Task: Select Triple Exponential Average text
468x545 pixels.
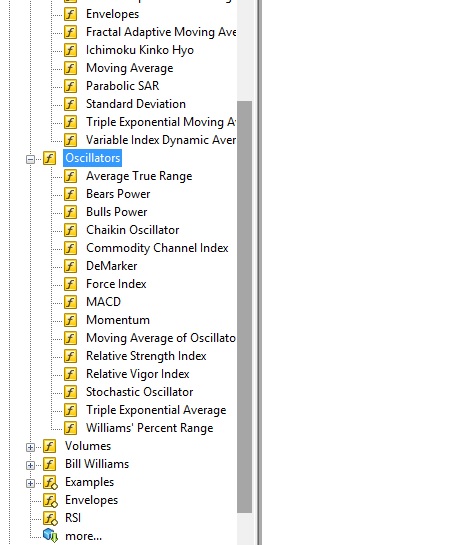Action: [156, 410]
